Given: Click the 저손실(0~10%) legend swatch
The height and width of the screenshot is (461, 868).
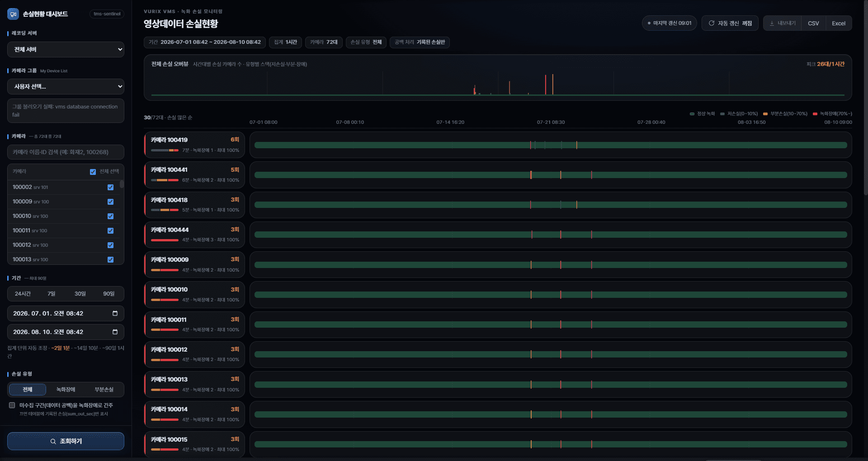Looking at the screenshot, I should pos(722,114).
